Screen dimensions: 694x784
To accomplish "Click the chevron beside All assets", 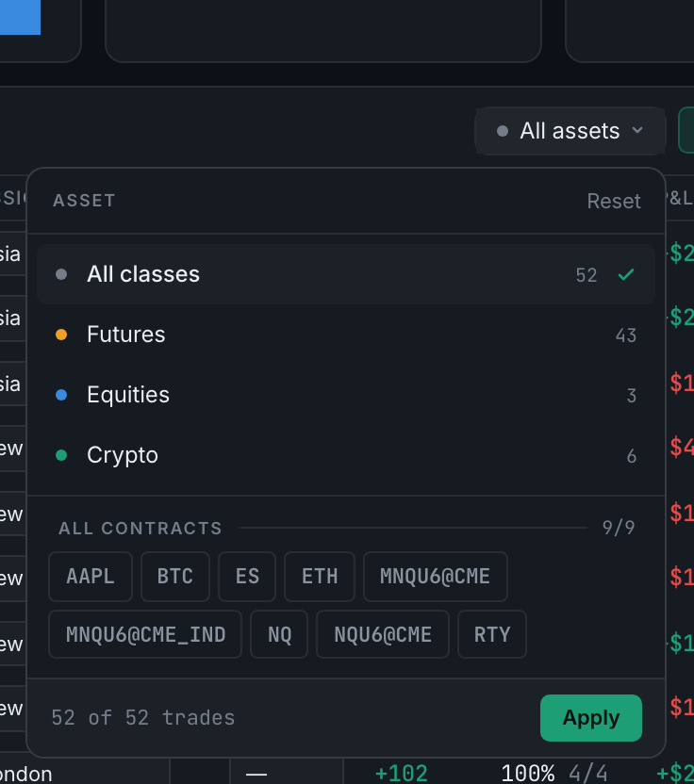I will [637, 130].
